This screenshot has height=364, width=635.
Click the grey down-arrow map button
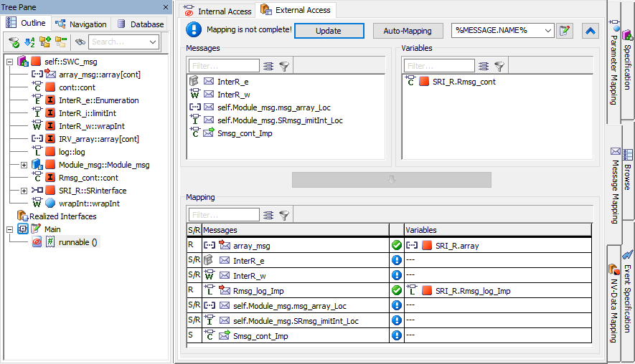coord(392,180)
